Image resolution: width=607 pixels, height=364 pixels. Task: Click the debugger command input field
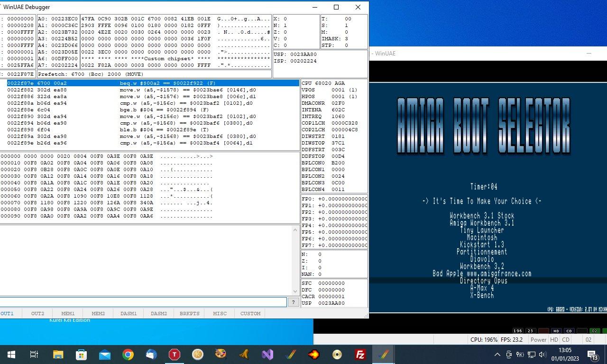pyautogui.click(x=143, y=302)
